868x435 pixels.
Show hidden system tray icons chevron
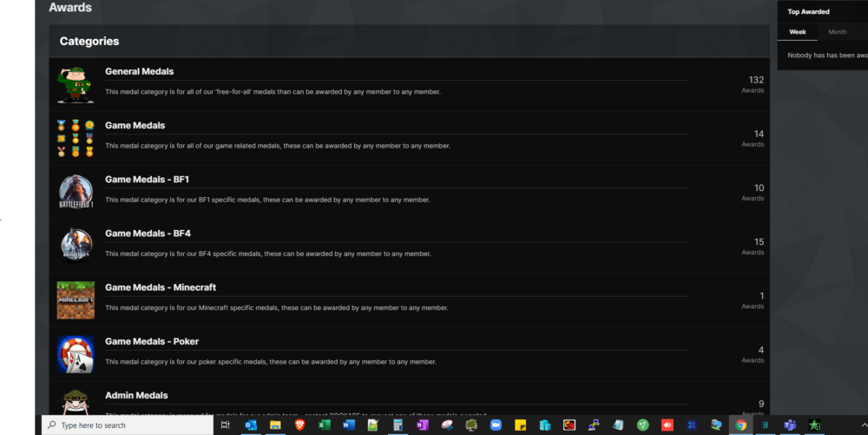coord(864,425)
